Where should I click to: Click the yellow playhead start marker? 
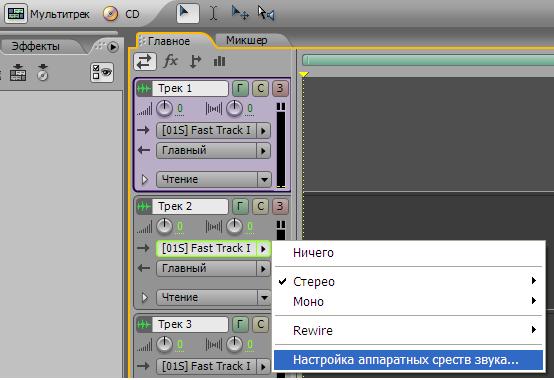pyautogui.click(x=303, y=74)
